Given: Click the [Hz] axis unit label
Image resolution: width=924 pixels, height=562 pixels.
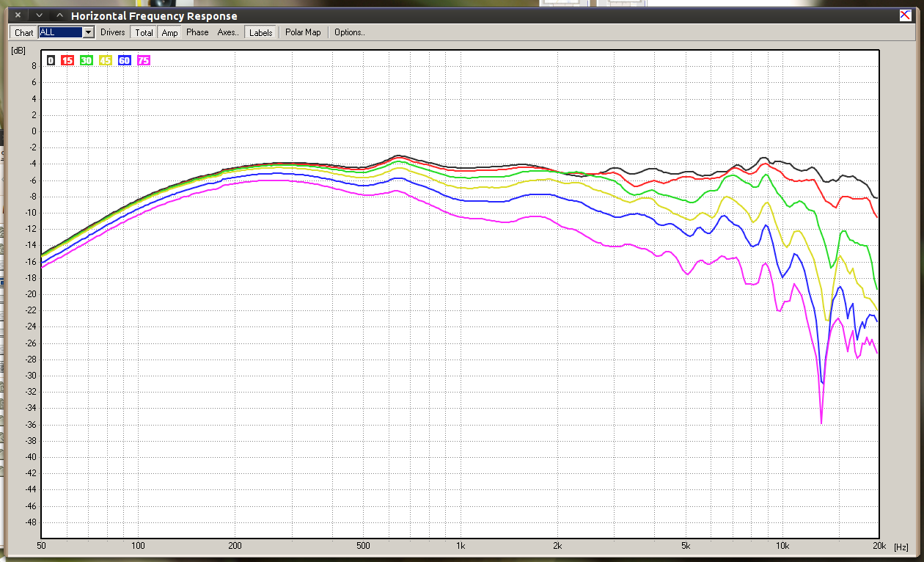Looking at the screenshot, I should (x=901, y=547).
